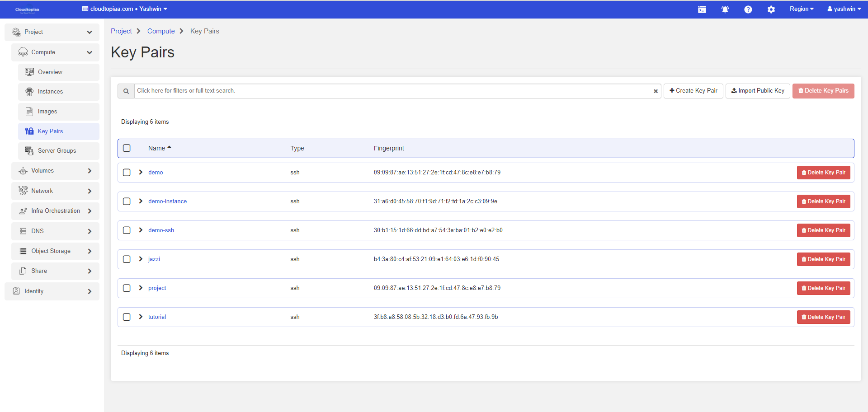Screen dimensions: 868x412
Task: Toggle the select-all checkbox in table header
Action: pyautogui.click(x=127, y=148)
